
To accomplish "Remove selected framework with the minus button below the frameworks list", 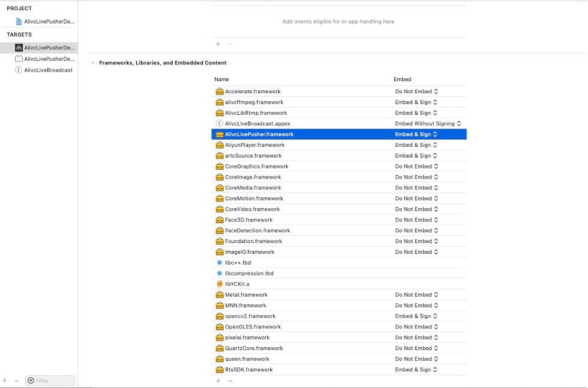I will click(231, 381).
